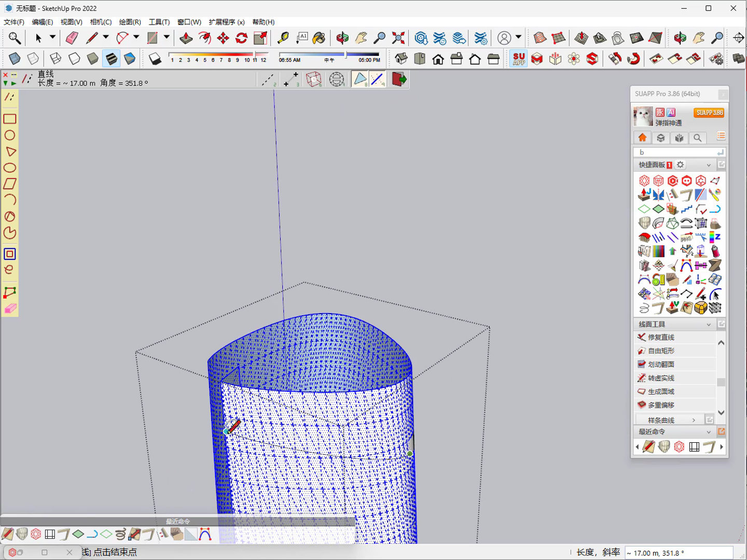Image resolution: width=747 pixels, height=560 pixels.
Task: Expand the line tool dropdown arrow
Action: pos(106,37)
